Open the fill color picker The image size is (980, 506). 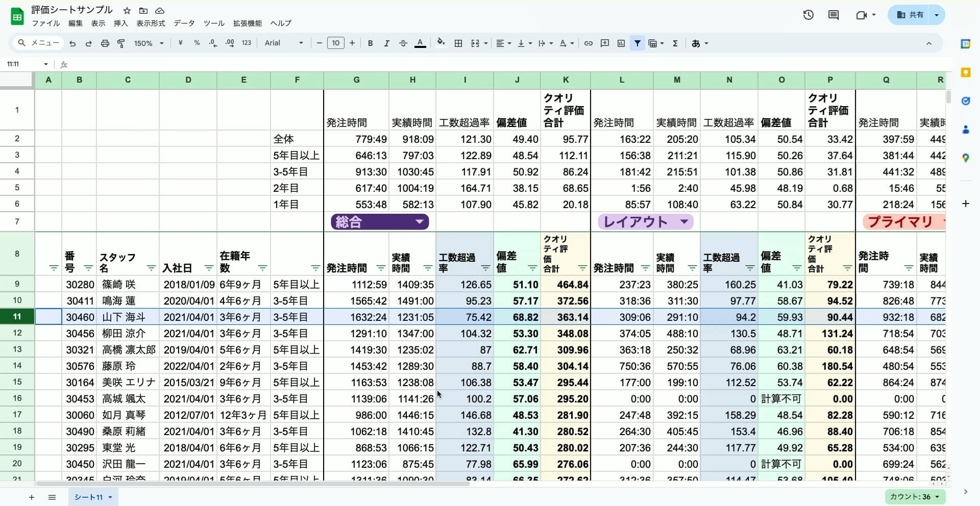click(442, 43)
